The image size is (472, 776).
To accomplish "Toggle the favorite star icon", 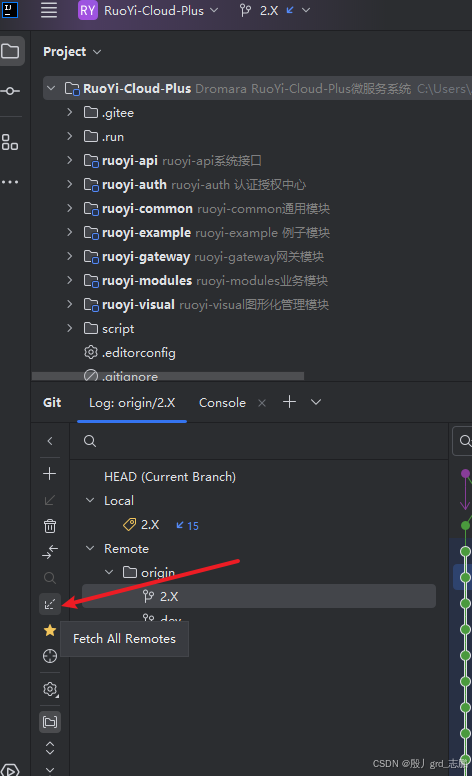I will pos(49,630).
